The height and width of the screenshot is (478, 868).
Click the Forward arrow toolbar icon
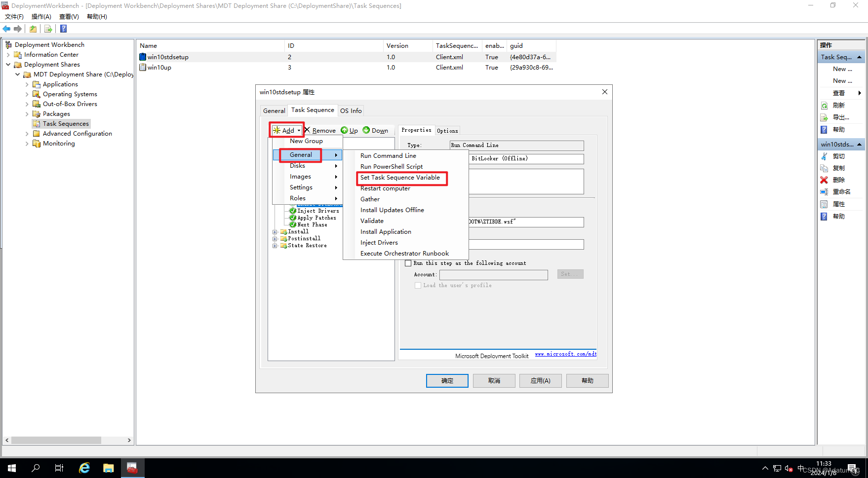(18, 29)
